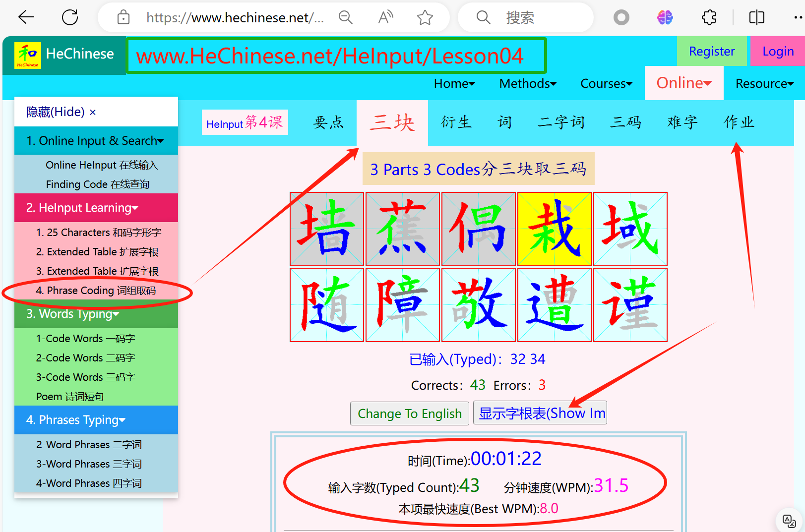
Task: Open the Online dropdown menu
Action: tap(684, 83)
